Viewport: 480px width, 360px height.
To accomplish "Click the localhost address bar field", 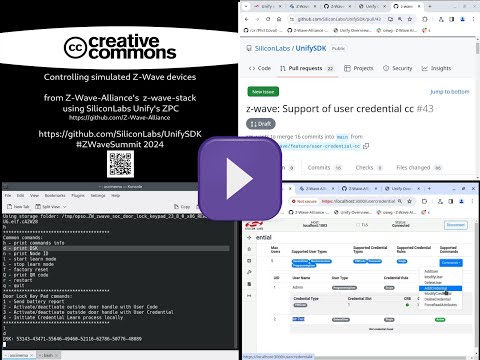I will tap(358, 201).
